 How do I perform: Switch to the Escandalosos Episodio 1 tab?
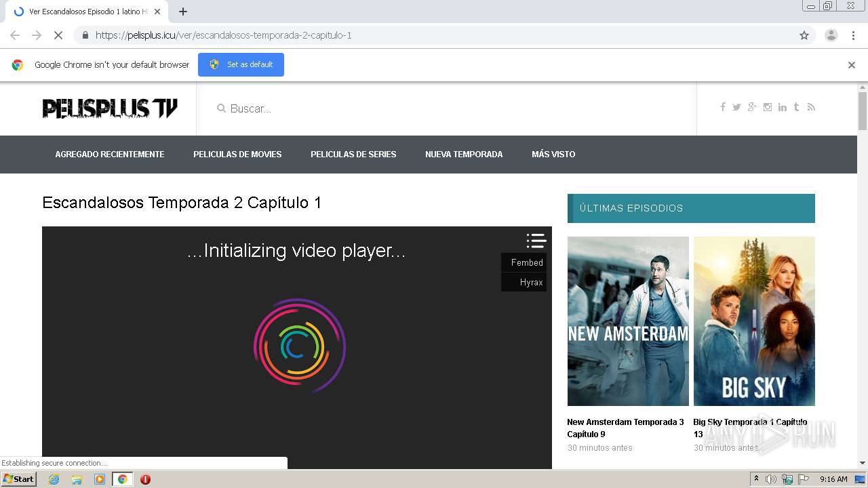(87, 12)
